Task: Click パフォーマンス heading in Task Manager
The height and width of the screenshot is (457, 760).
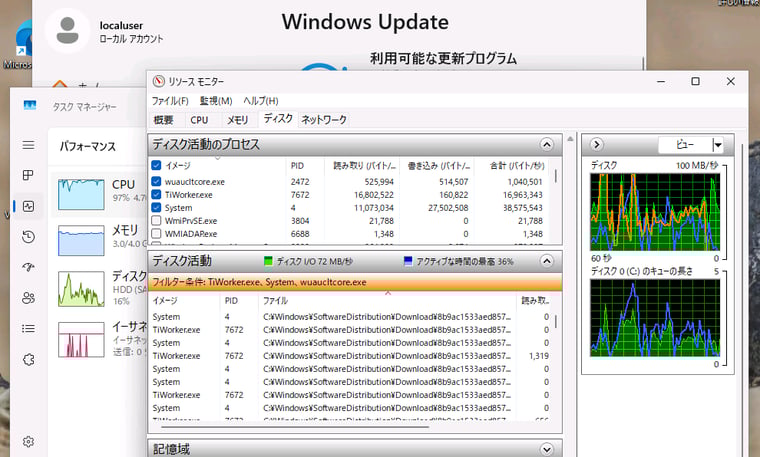Action: [x=88, y=146]
